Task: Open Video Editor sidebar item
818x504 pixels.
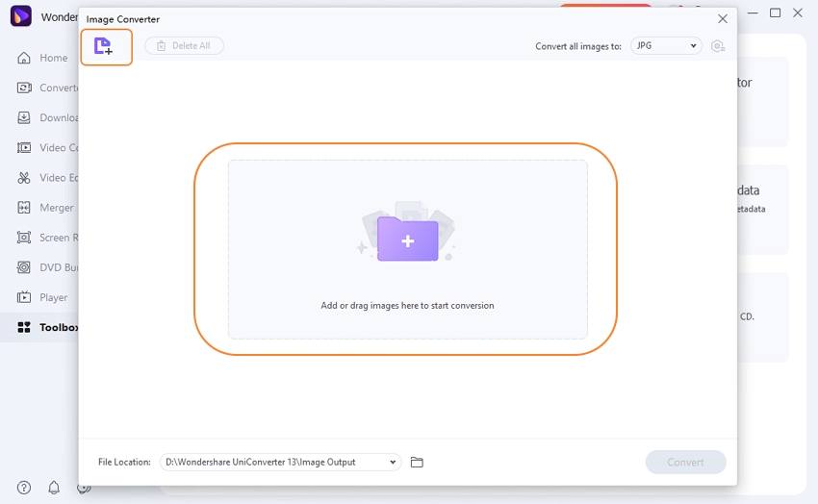Action: pyautogui.click(x=47, y=178)
